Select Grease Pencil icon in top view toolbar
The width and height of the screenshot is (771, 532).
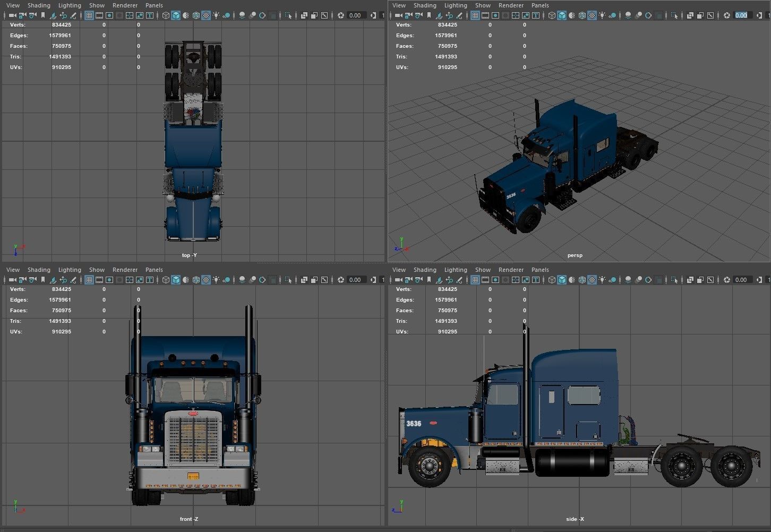click(73, 15)
